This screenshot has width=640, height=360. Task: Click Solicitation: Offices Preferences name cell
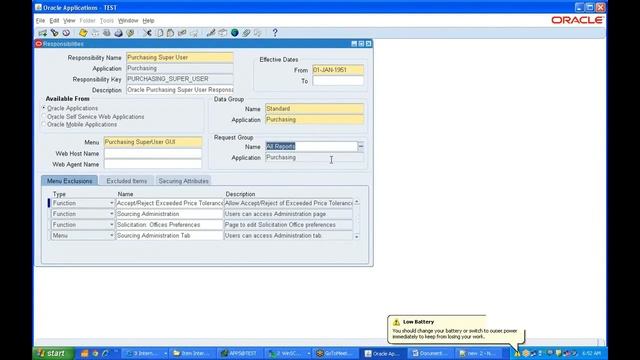pyautogui.click(x=170, y=225)
